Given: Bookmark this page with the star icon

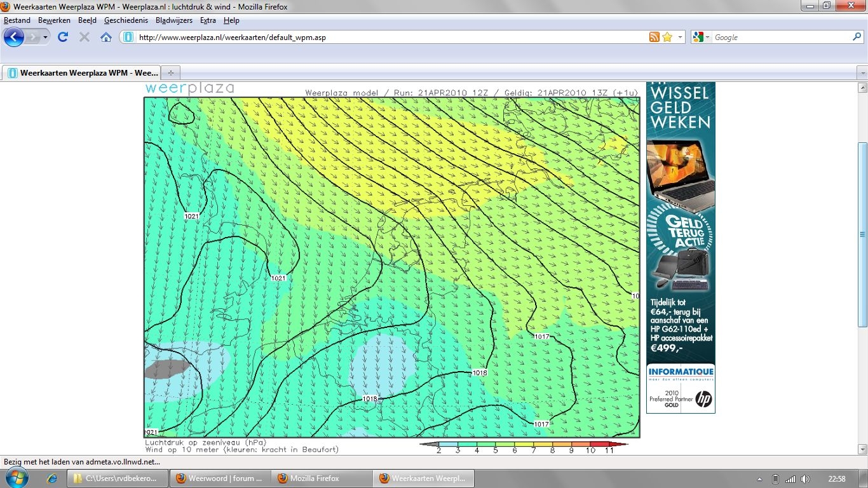Looking at the screenshot, I should pyautogui.click(x=667, y=37).
